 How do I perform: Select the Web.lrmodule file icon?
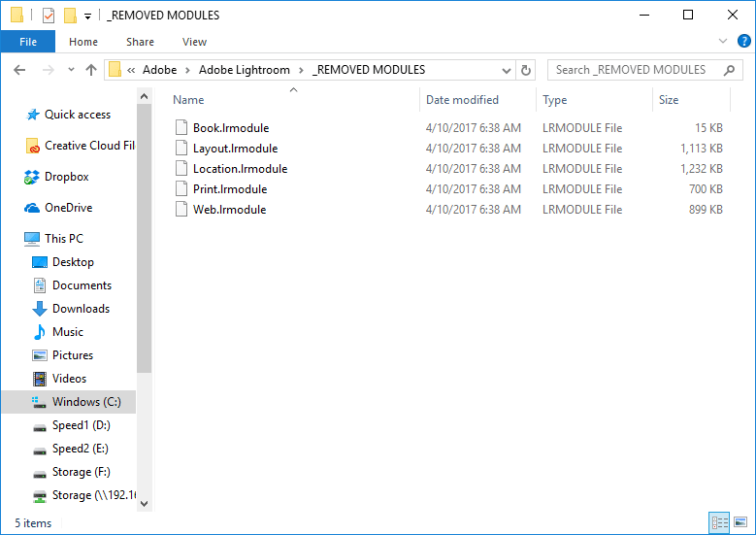click(x=181, y=210)
